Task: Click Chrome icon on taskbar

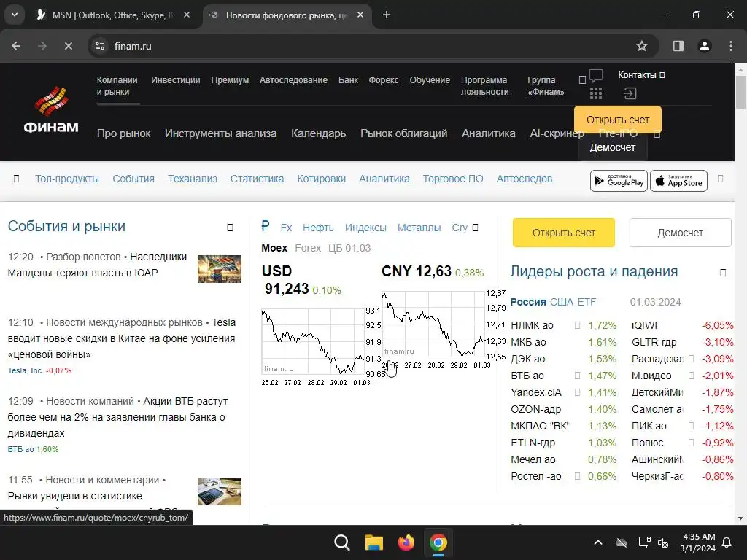Action: point(438,542)
